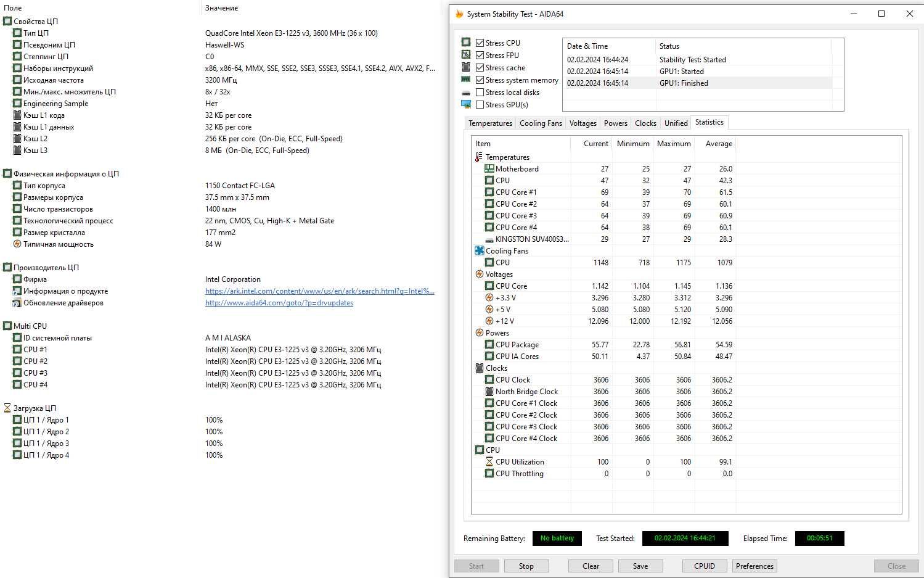Click the Stress system memory RAM icon
The width and height of the screenshot is (924, 578).
(x=466, y=80)
